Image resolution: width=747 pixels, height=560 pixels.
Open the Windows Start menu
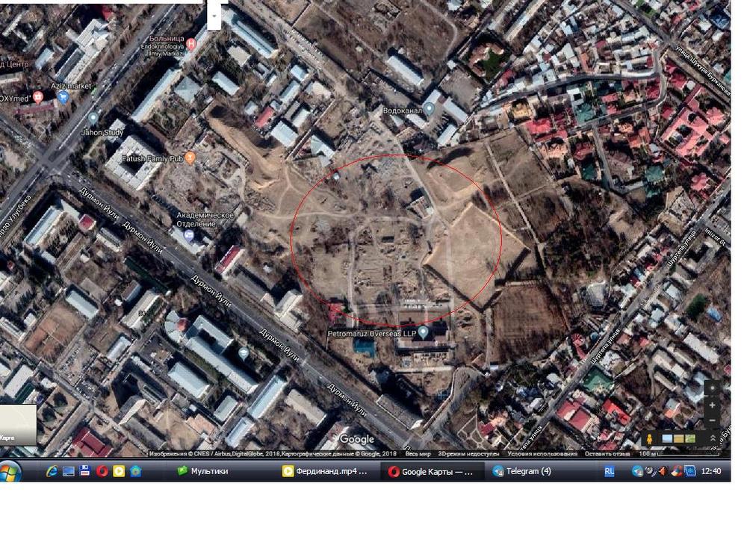[10, 471]
